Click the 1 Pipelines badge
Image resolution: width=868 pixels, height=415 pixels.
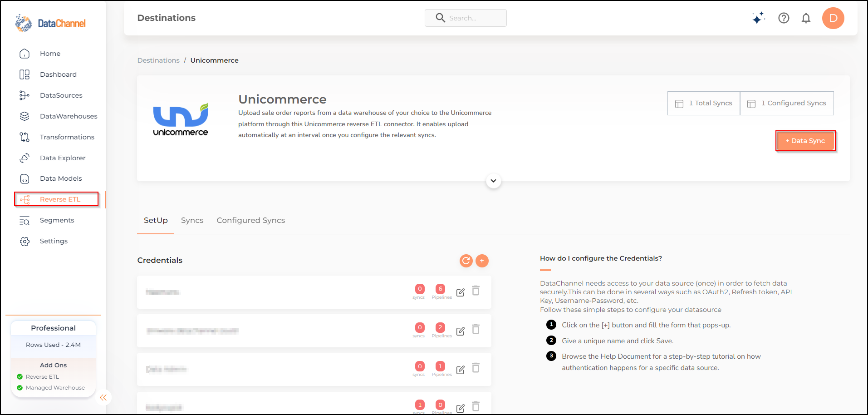[440, 366]
